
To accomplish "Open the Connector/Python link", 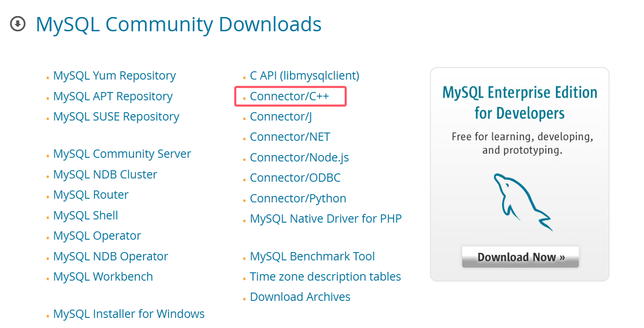I will 298,198.
